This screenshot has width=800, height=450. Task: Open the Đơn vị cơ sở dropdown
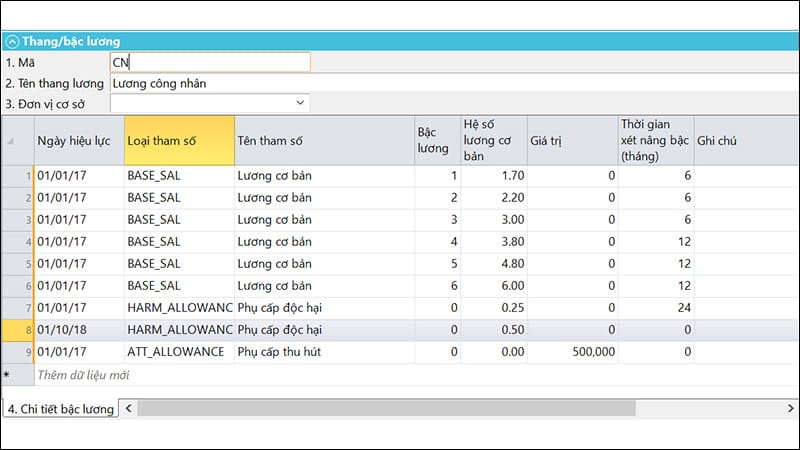tap(300, 103)
